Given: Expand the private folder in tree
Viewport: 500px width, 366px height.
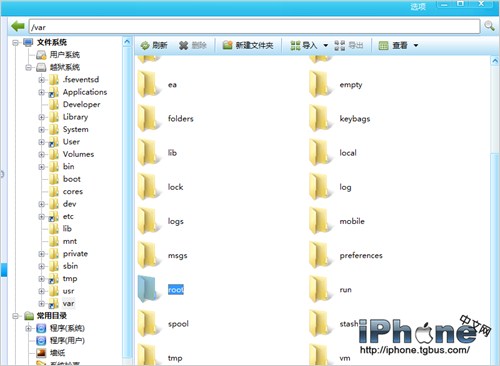Looking at the screenshot, I should click(42, 254).
